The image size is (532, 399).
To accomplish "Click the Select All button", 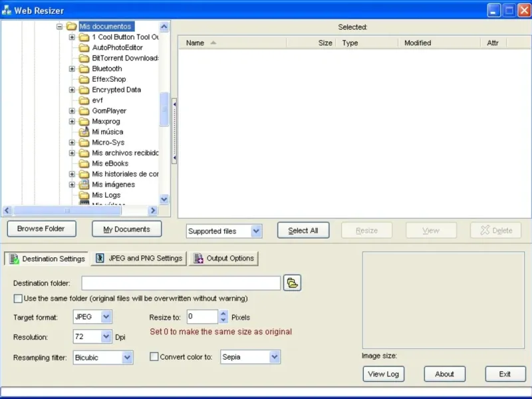I will pos(303,230).
